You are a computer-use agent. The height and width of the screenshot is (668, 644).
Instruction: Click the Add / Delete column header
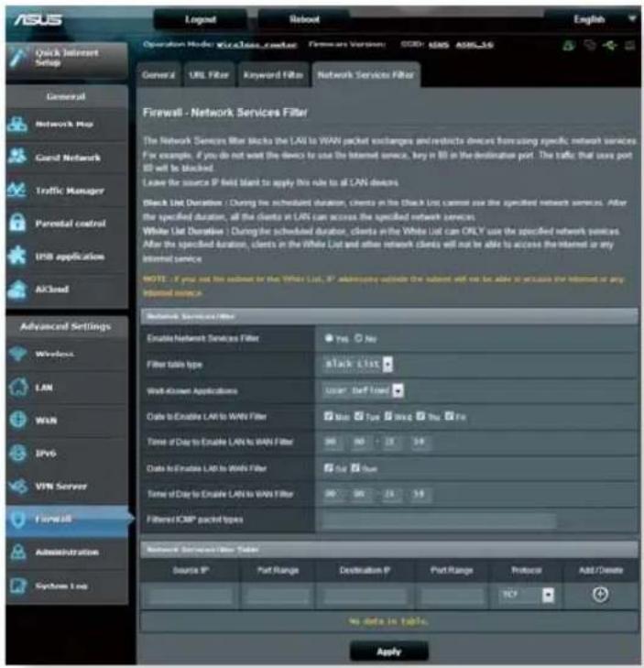[x=601, y=570]
